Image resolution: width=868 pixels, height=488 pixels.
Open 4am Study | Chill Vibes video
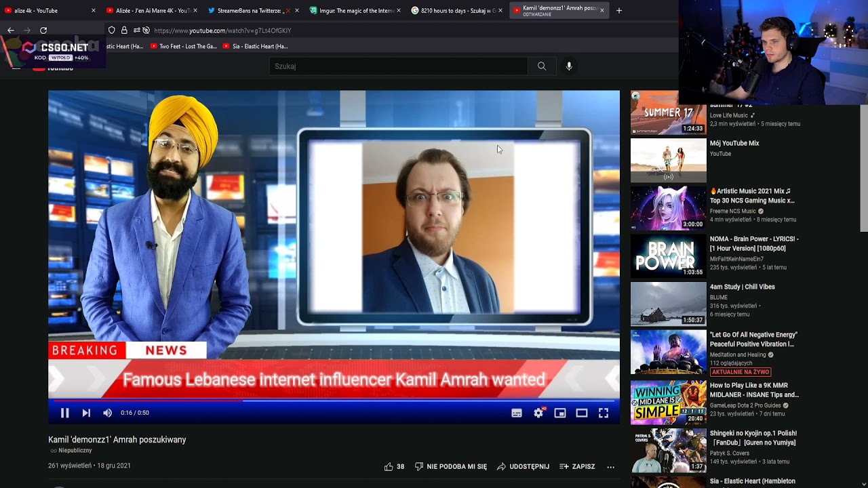[x=742, y=287]
